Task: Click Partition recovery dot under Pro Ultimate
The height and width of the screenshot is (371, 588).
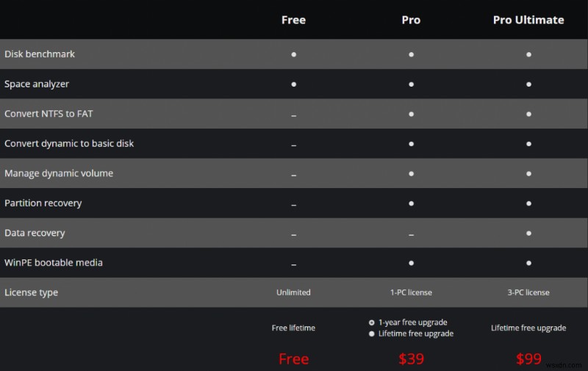Action: (x=528, y=203)
